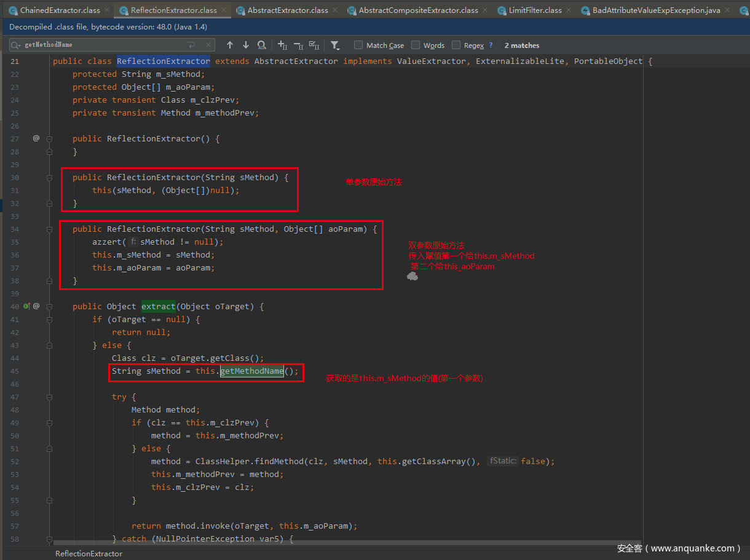Open the LimitFilter.class tab
750x560 pixels.
click(x=535, y=10)
